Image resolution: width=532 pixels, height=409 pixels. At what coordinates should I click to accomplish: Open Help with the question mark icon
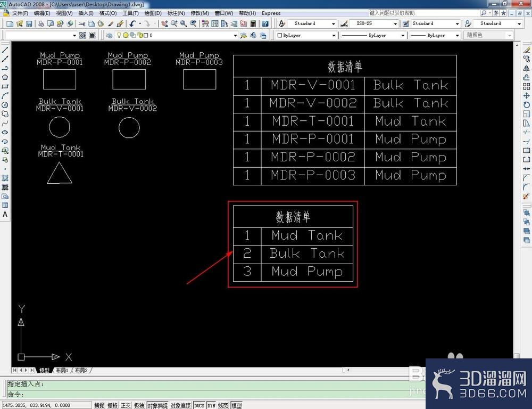(x=265, y=24)
